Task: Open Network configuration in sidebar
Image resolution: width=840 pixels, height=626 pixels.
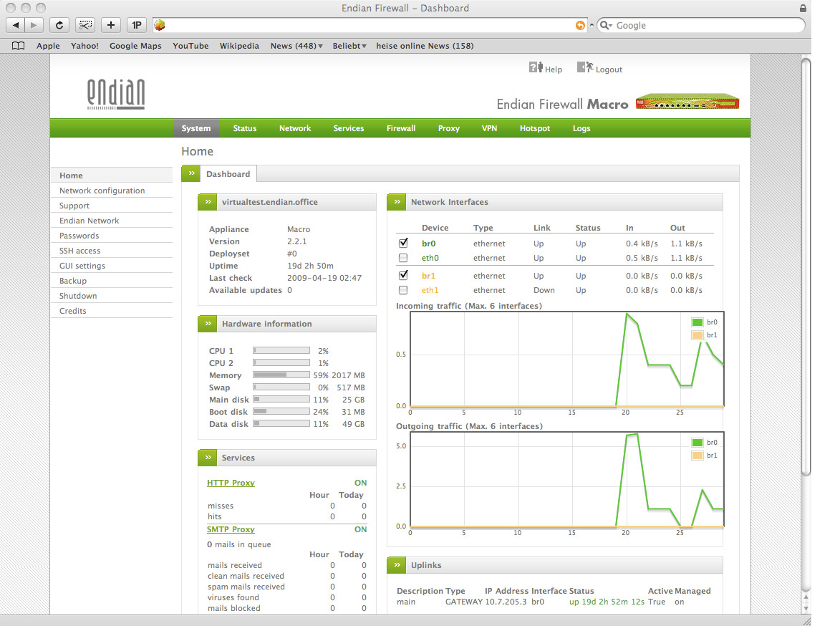Action: (x=112, y=191)
